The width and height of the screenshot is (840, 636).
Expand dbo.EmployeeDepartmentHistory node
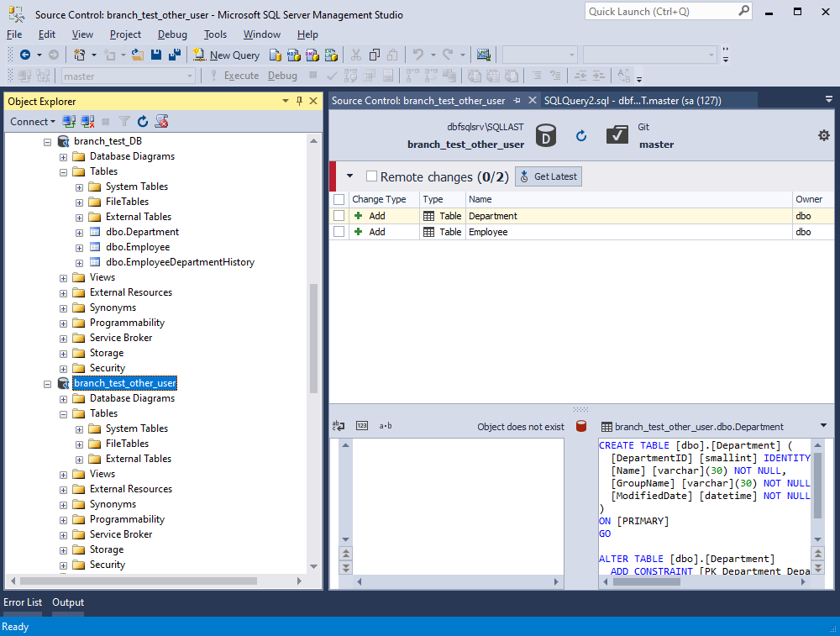[79, 263]
